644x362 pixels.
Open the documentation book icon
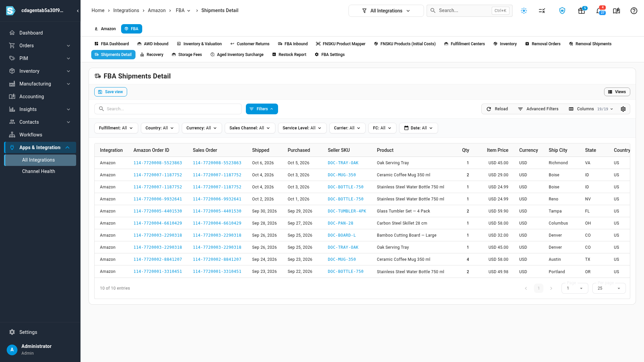pyautogui.click(x=616, y=11)
